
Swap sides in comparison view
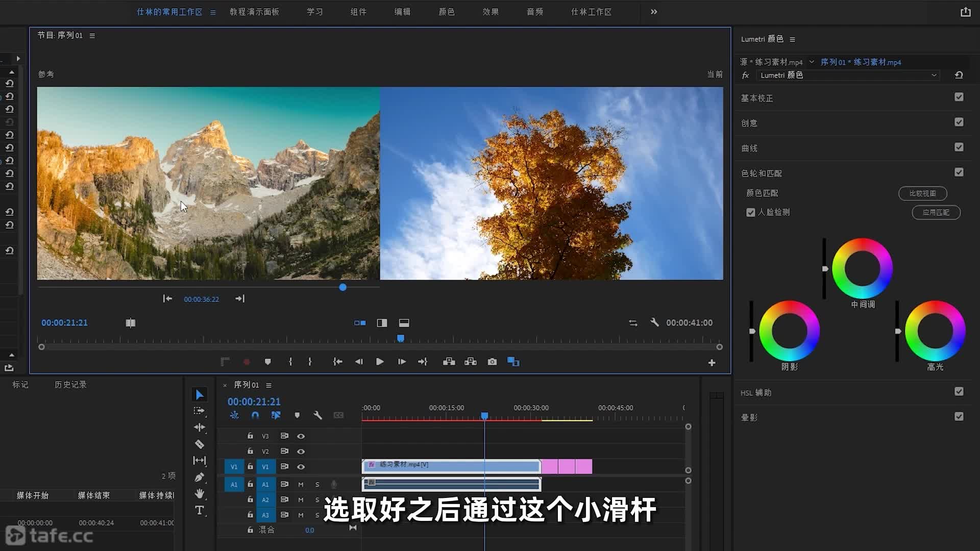(x=633, y=323)
